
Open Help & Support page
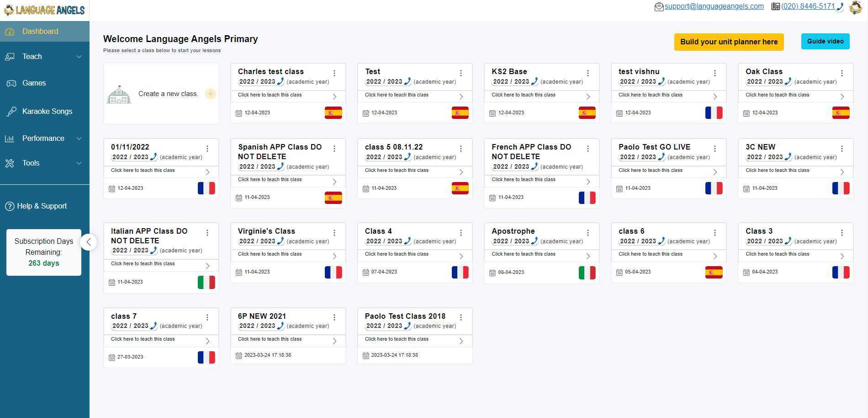click(42, 206)
